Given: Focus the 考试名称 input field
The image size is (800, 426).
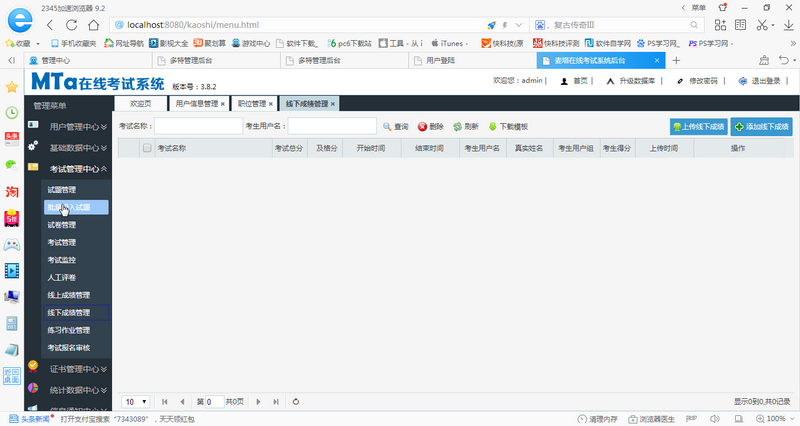Looking at the screenshot, I should tap(198, 126).
